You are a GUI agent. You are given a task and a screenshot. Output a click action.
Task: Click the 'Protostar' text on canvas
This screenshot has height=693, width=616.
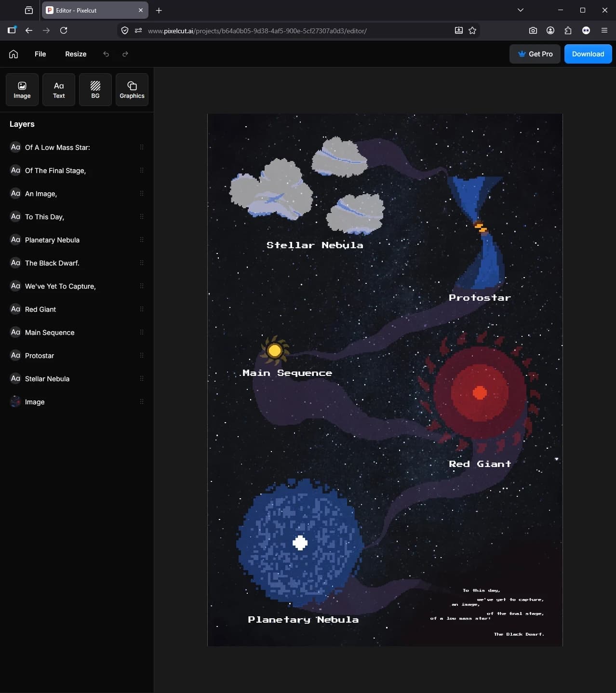[x=480, y=298]
